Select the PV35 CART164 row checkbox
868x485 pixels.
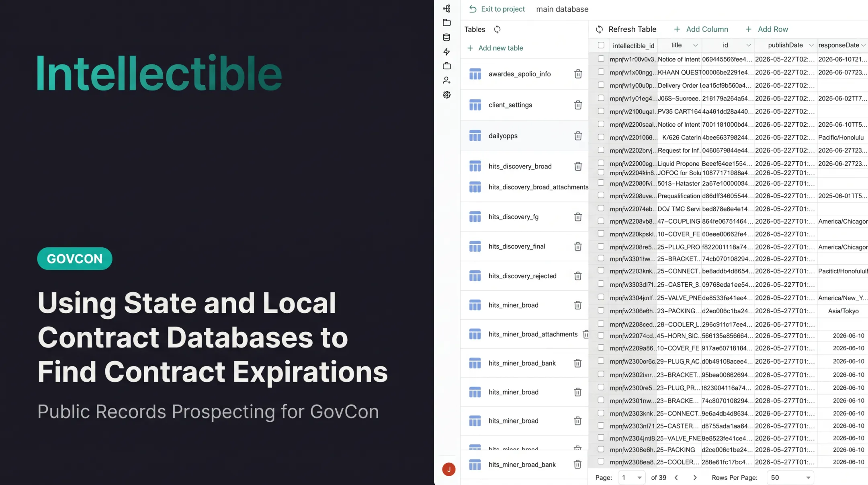[x=601, y=111]
